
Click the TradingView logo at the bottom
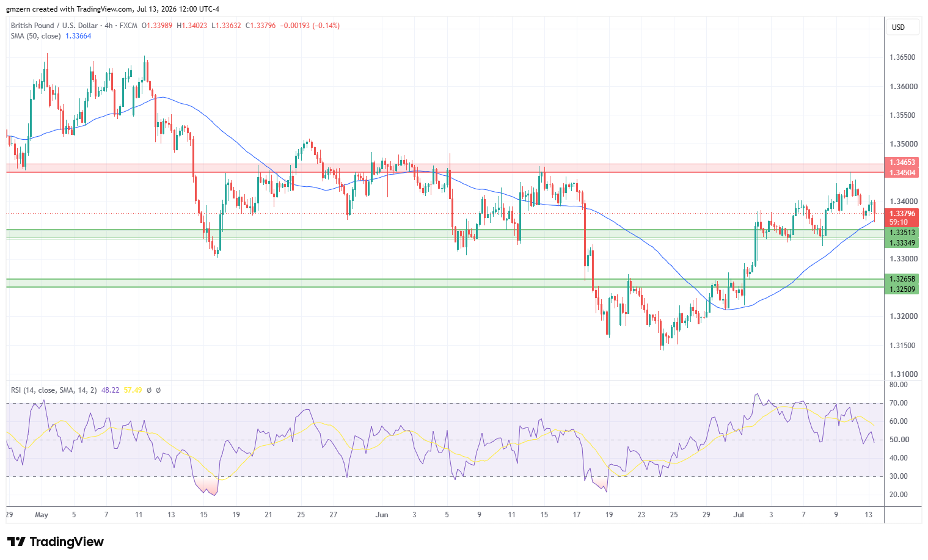pyautogui.click(x=55, y=542)
